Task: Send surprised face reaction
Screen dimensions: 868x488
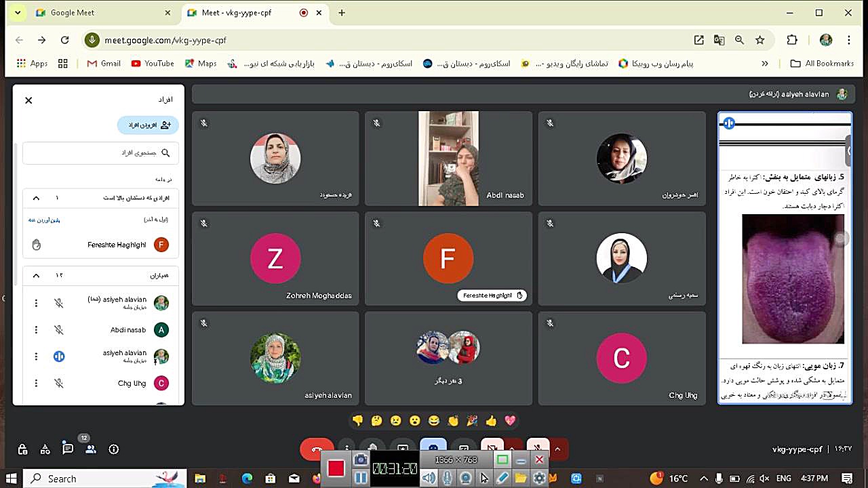Action: point(415,421)
